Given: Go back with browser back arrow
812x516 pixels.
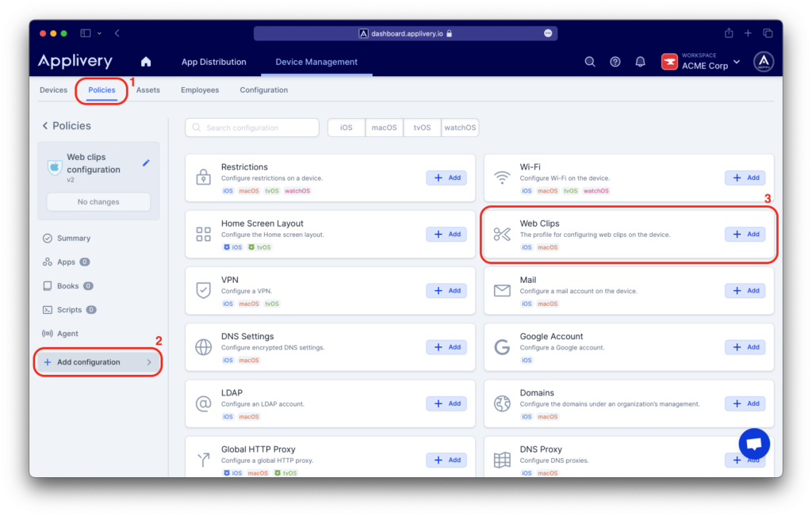Looking at the screenshot, I should click(117, 33).
